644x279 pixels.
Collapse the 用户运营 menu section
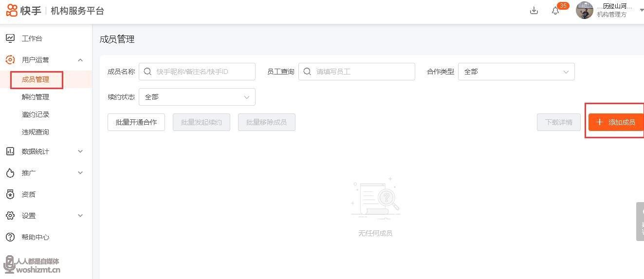coord(80,60)
